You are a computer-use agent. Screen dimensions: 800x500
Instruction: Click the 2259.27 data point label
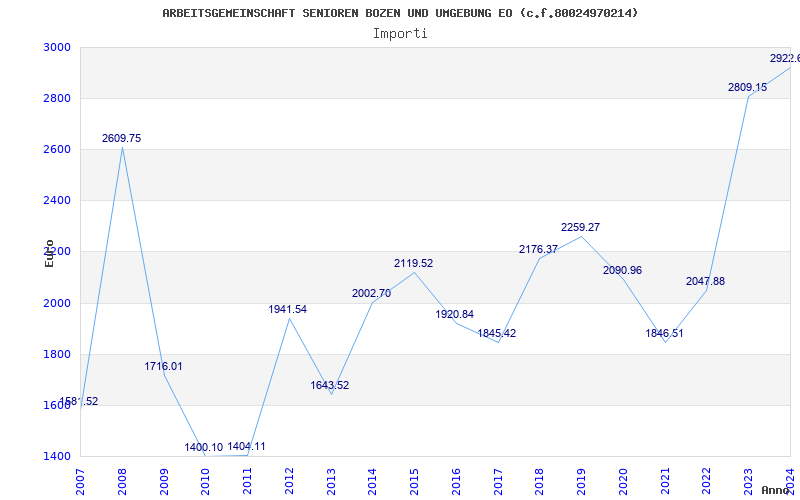click(x=580, y=227)
